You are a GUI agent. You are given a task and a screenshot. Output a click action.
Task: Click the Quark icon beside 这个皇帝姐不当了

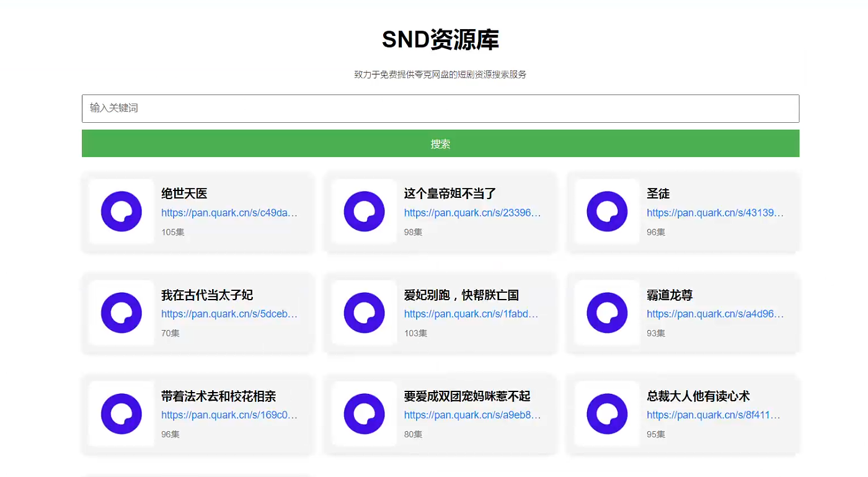364,212
